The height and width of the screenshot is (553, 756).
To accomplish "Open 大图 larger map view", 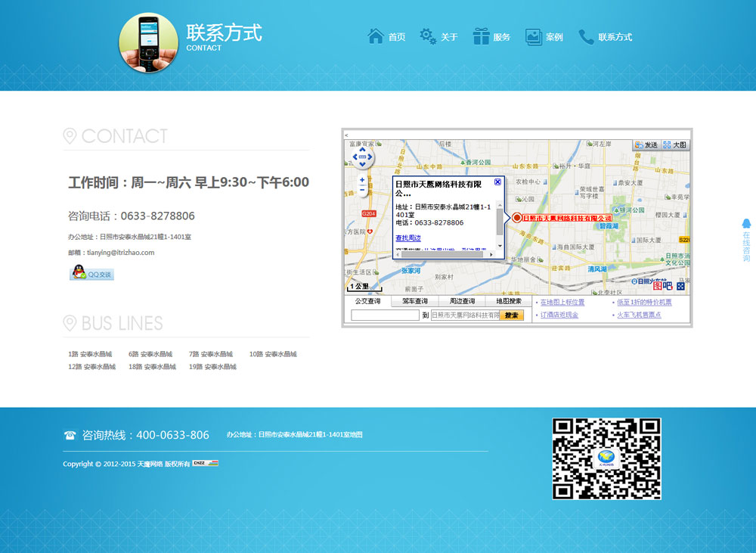I will pos(674,144).
